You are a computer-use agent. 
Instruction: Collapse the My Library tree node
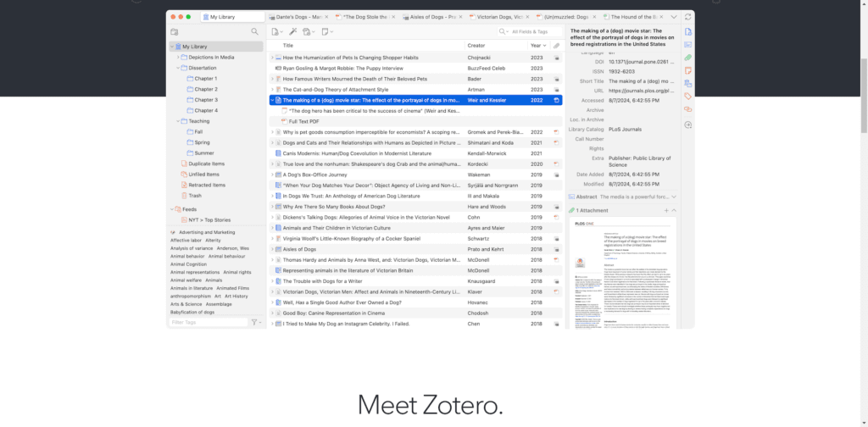(172, 47)
